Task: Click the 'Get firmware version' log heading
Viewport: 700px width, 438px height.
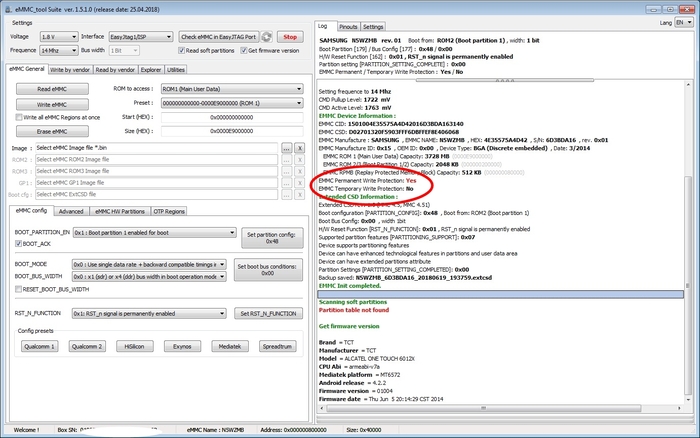Action: (349, 326)
